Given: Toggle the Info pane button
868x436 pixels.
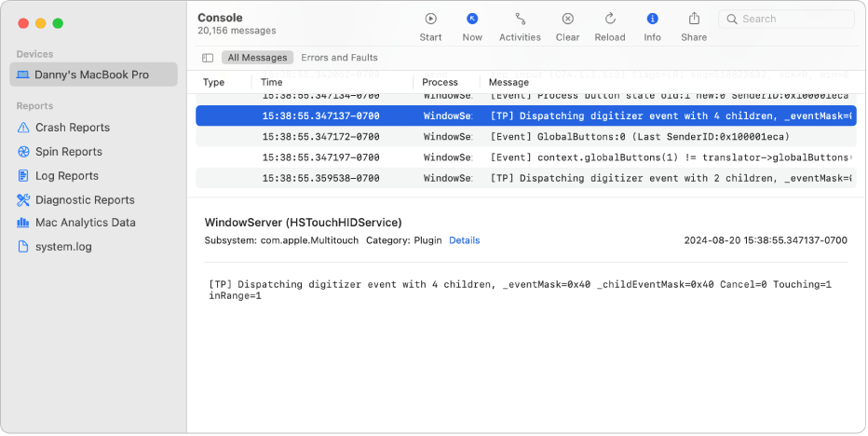Looking at the screenshot, I should click(x=652, y=19).
